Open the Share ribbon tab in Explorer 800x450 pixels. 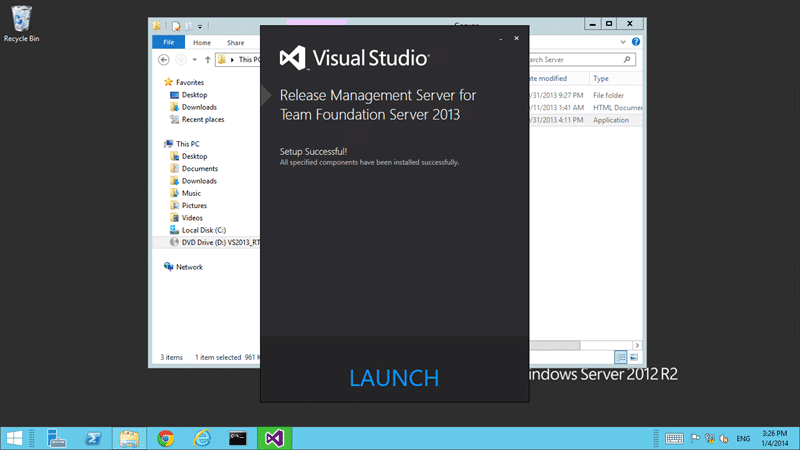[235, 43]
